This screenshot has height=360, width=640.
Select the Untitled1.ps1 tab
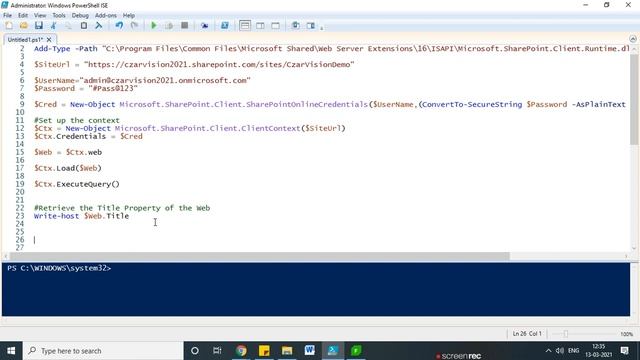[x=25, y=40]
